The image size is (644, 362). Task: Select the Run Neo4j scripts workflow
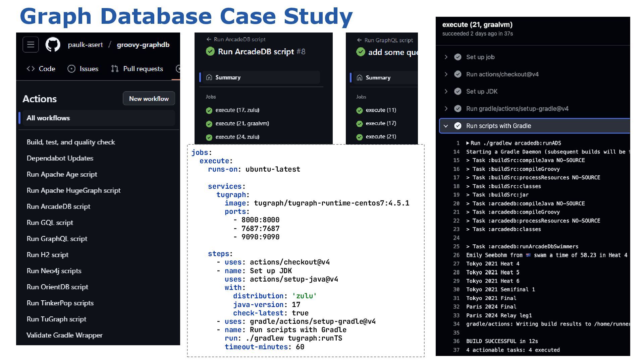pyautogui.click(x=54, y=271)
